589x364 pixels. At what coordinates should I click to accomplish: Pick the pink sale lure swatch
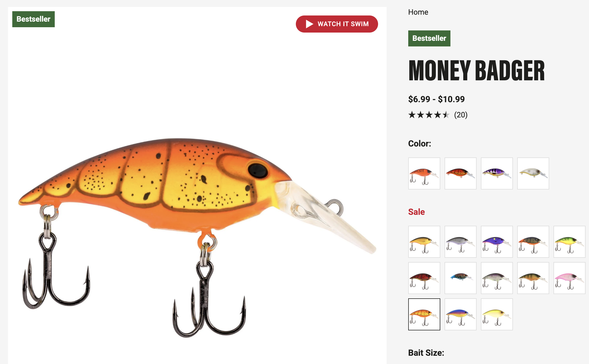click(569, 278)
